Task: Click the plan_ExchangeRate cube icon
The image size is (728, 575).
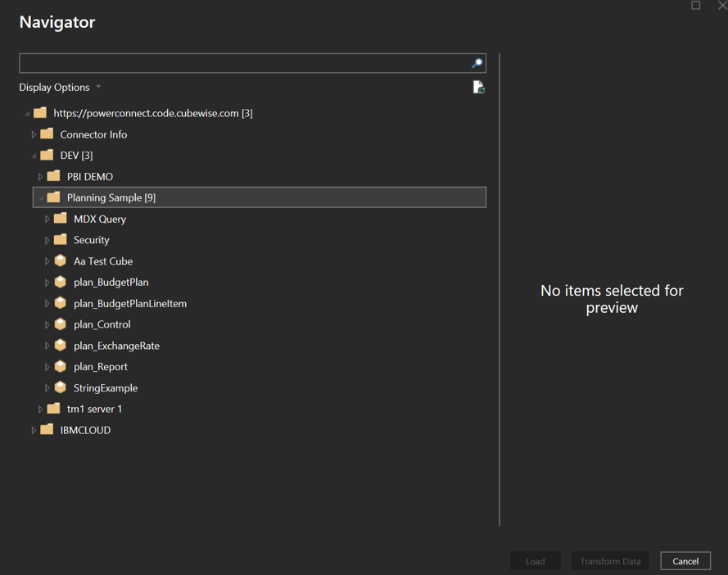Action: 61,345
